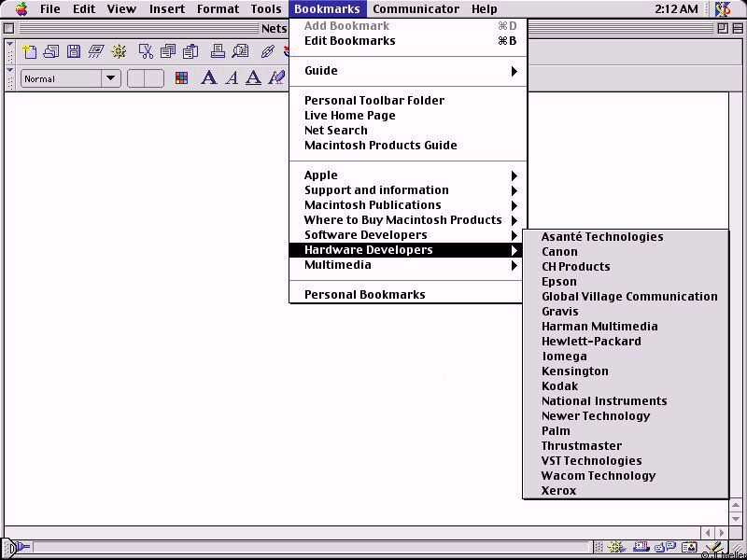Click the Print icon in toolbar
The height and width of the screenshot is (560, 747).
[x=218, y=51]
